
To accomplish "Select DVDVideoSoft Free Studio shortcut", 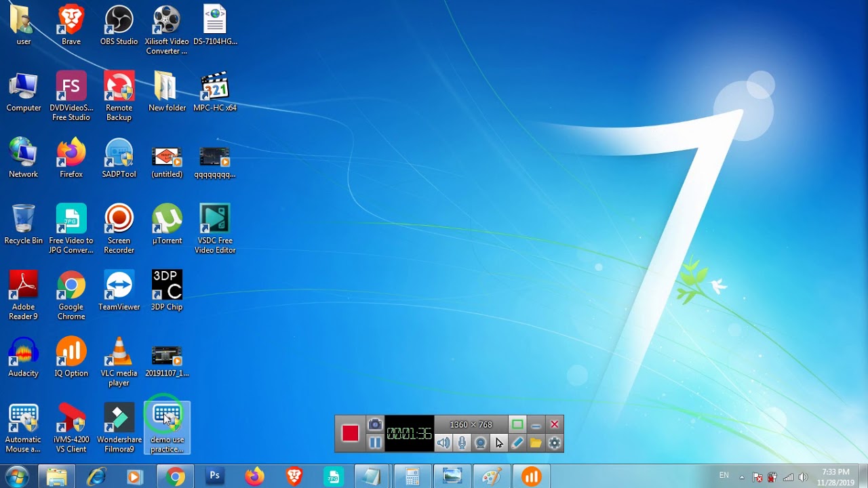I will 71,96.
